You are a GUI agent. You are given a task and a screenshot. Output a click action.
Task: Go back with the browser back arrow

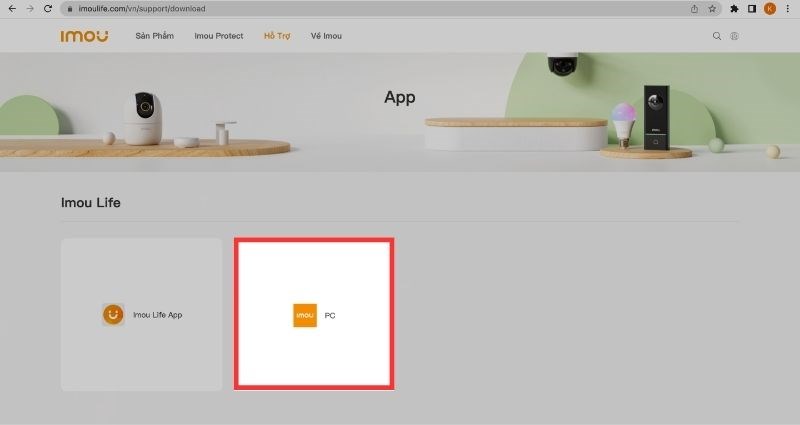click(12, 9)
